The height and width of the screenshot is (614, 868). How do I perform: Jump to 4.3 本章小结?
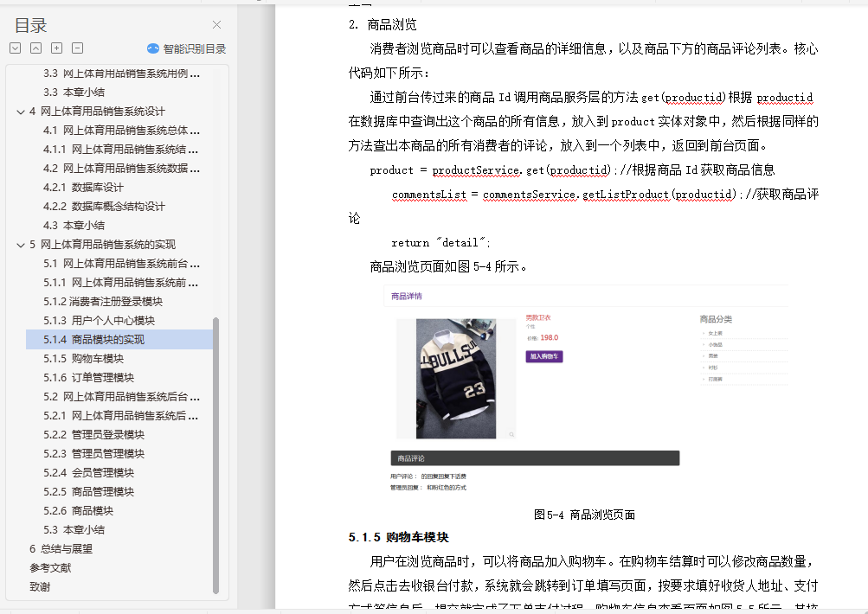pyautogui.click(x=74, y=225)
